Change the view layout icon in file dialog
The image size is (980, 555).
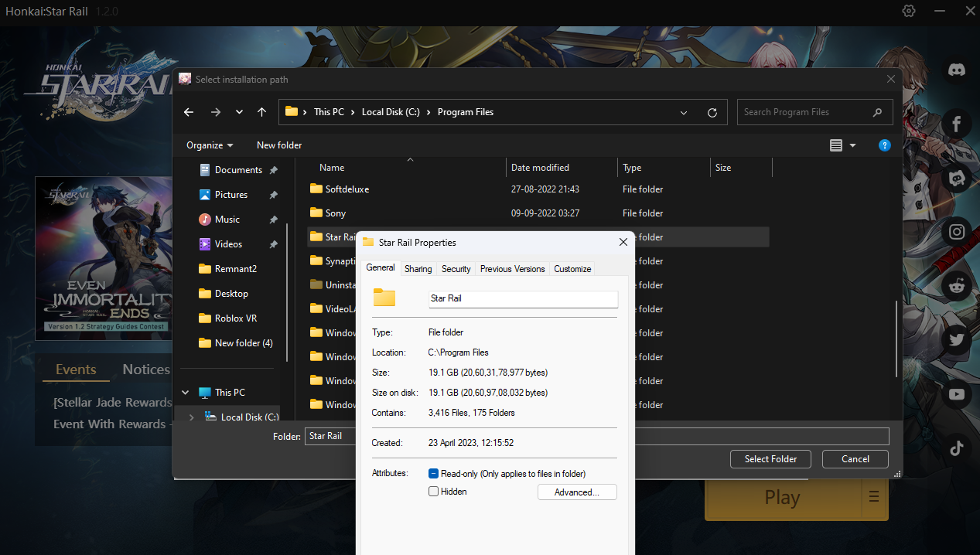(x=835, y=145)
